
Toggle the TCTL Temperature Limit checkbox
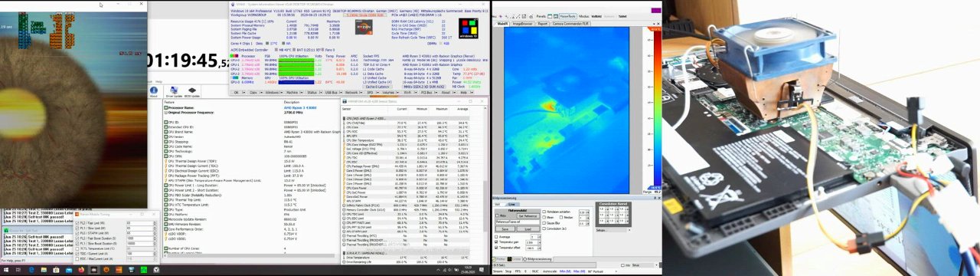[x=77, y=248]
